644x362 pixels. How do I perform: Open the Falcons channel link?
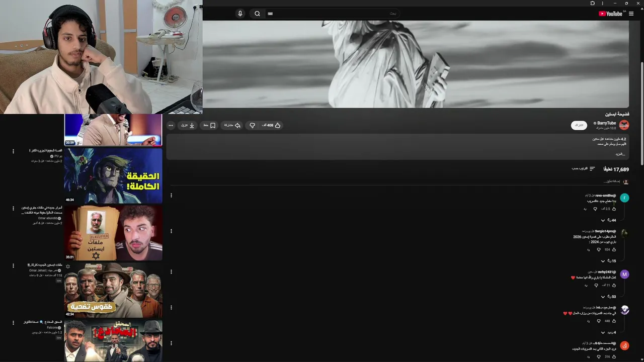[x=53, y=328]
